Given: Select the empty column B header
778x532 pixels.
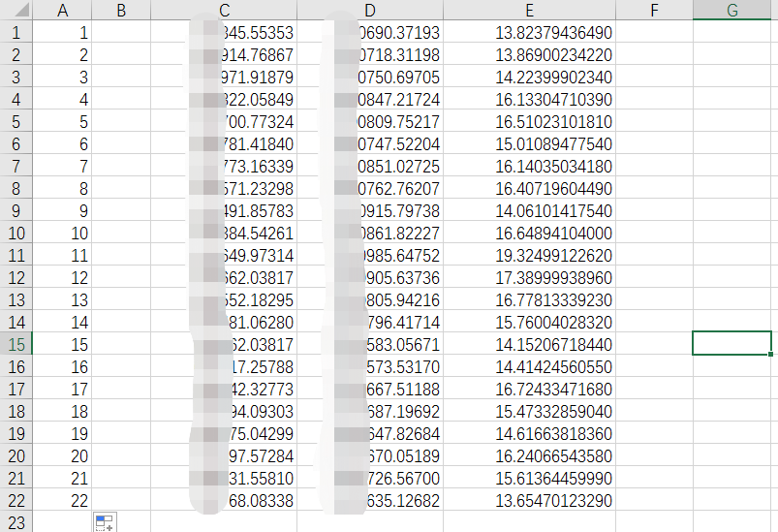Looking at the screenshot, I should [121, 11].
